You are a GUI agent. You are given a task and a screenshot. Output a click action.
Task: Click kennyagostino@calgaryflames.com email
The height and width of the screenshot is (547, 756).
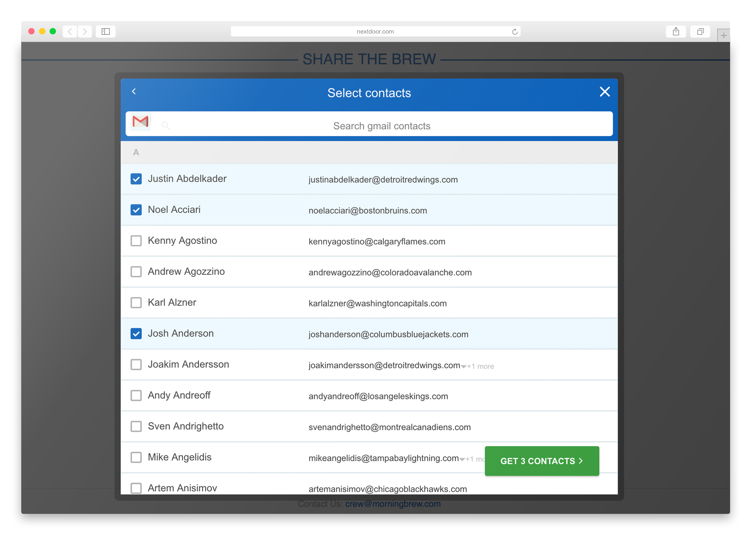tap(377, 241)
